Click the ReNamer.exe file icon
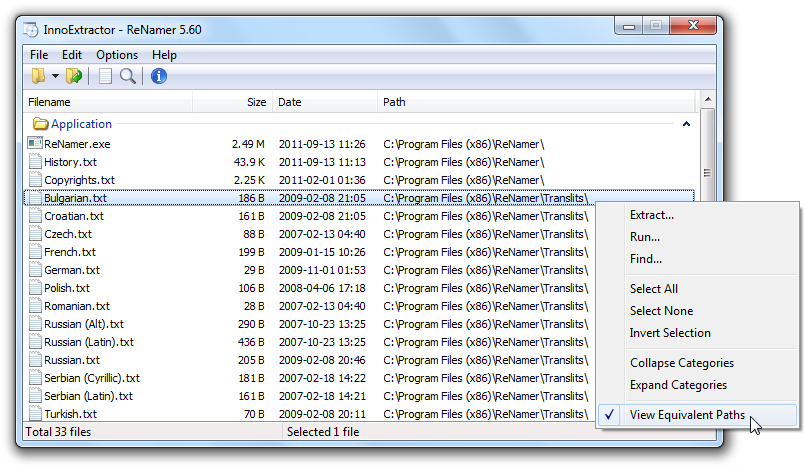This screenshot has width=807, height=466. pos(35,143)
